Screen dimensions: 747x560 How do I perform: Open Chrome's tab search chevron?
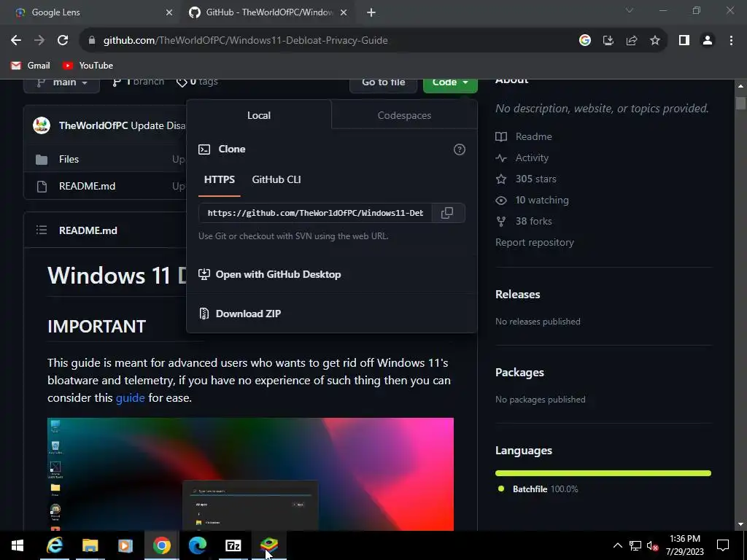(630, 10)
